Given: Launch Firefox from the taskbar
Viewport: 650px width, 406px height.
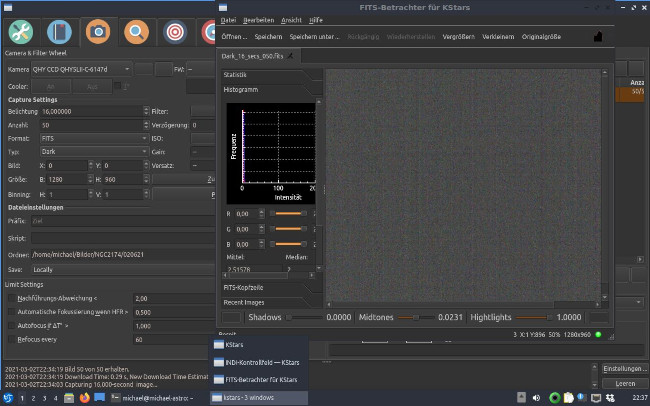Looking at the screenshot, I should (x=84, y=398).
